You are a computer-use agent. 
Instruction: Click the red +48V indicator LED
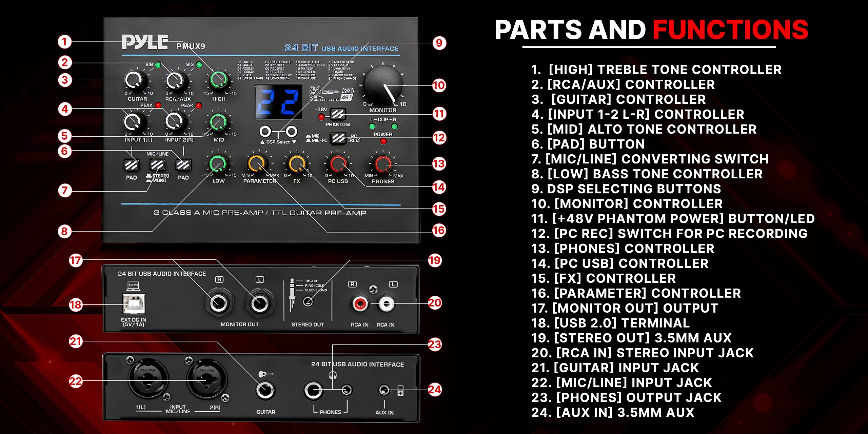(x=321, y=117)
